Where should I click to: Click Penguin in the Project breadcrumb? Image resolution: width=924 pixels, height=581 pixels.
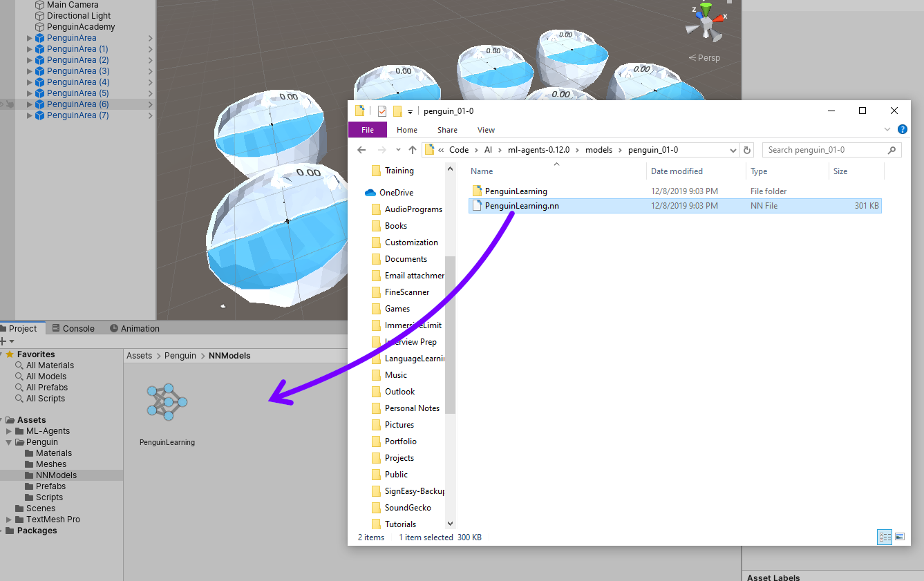pyautogui.click(x=180, y=356)
